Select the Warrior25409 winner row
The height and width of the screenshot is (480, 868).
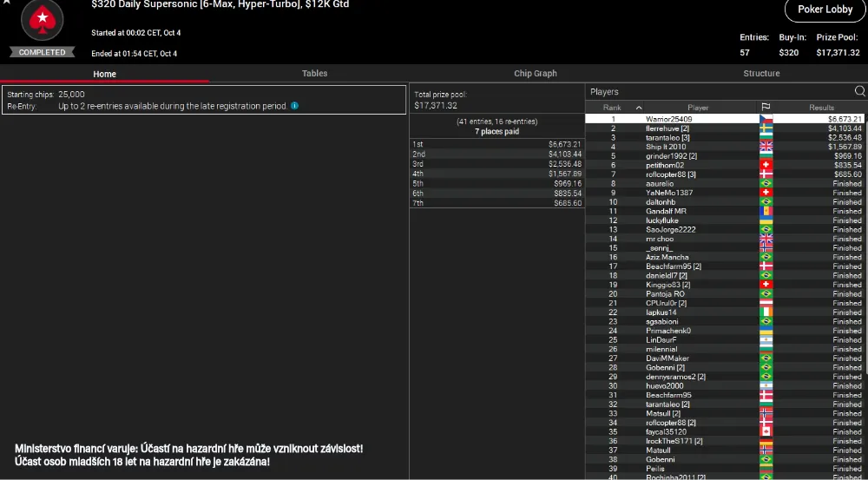point(725,119)
